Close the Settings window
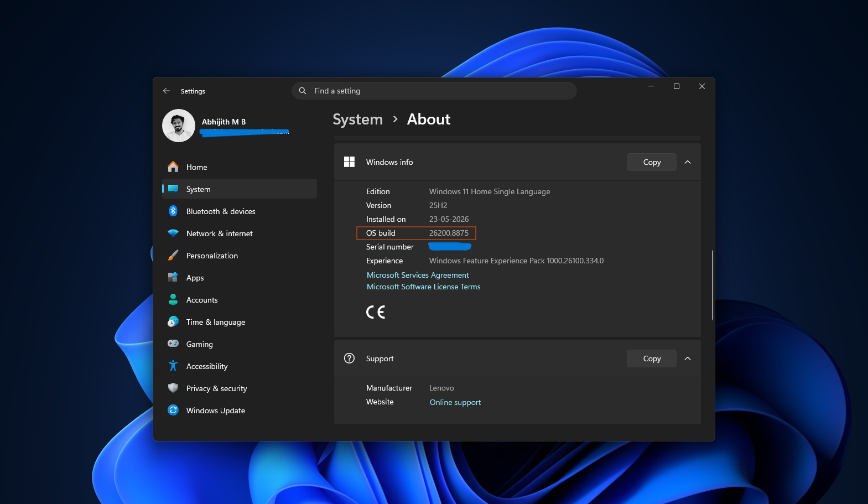868x504 pixels. (x=702, y=86)
